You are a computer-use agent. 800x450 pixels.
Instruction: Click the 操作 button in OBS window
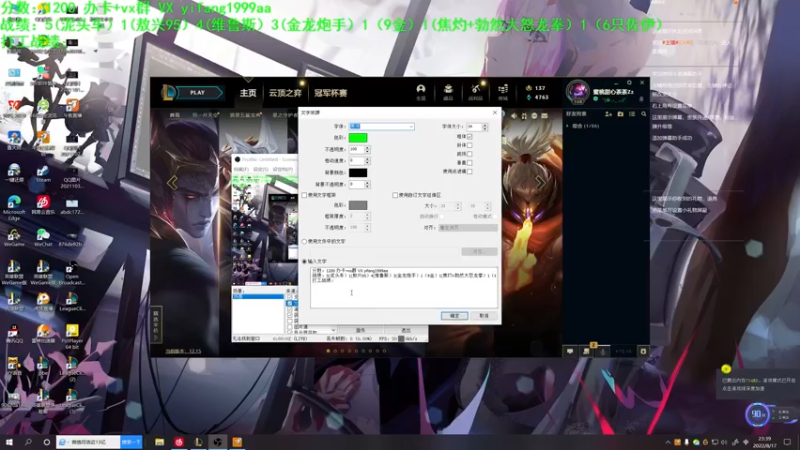click(x=360, y=331)
